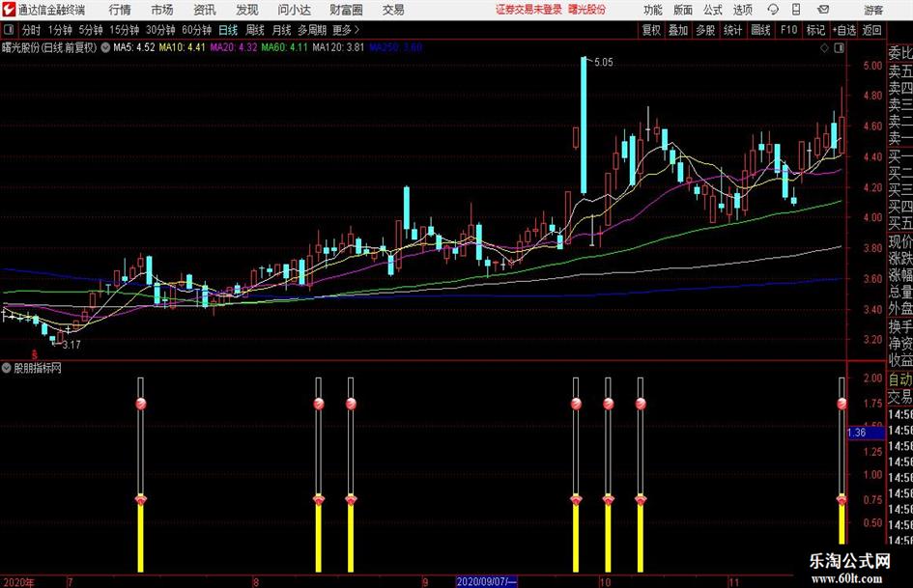Switch to the 30分钟 period tab

(160, 30)
